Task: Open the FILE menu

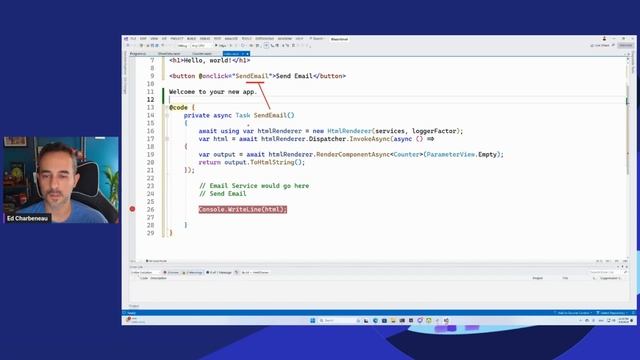Action: pos(133,39)
